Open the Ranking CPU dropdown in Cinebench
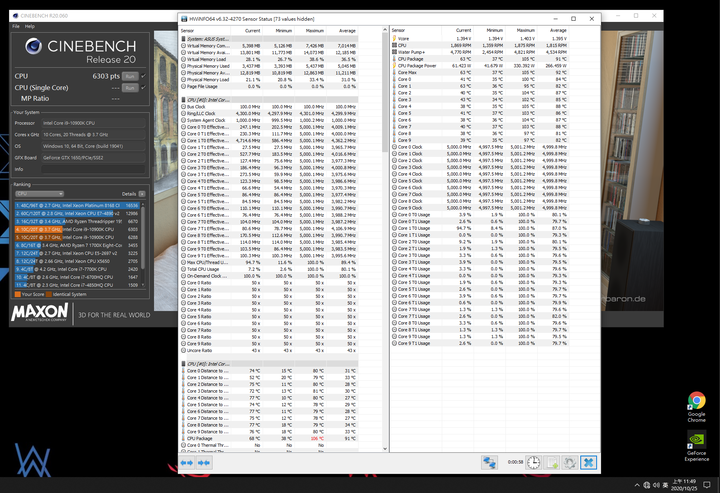Screen dimensions: 720x493 click(x=39, y=194)
